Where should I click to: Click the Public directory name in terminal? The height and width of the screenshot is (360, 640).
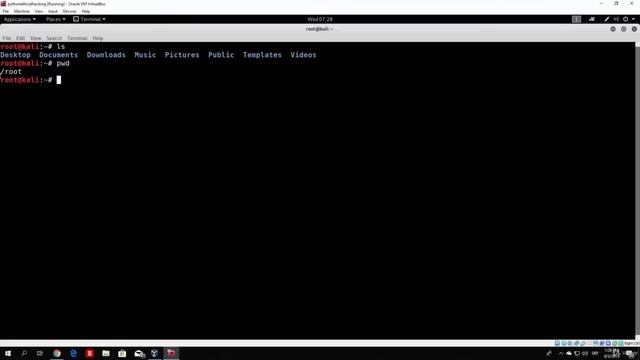click(x=221, y=55)
